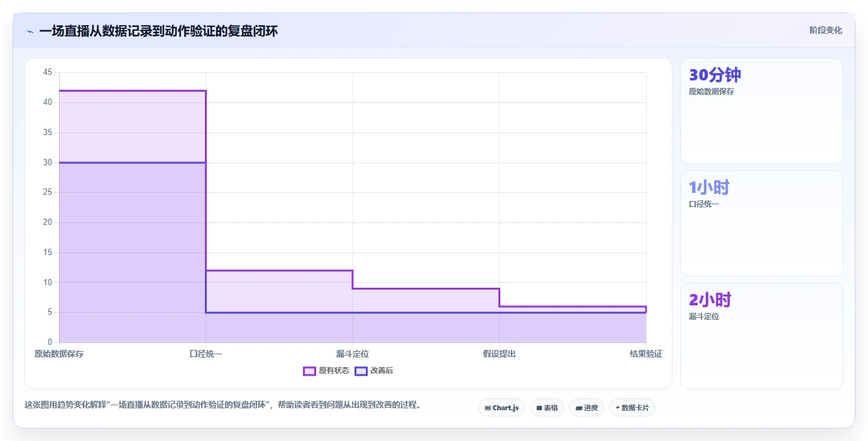The width and height of the screenshot is (868, 441).
Task: Click the 原始数据保存 x-axis label
Action: (59, 354)
